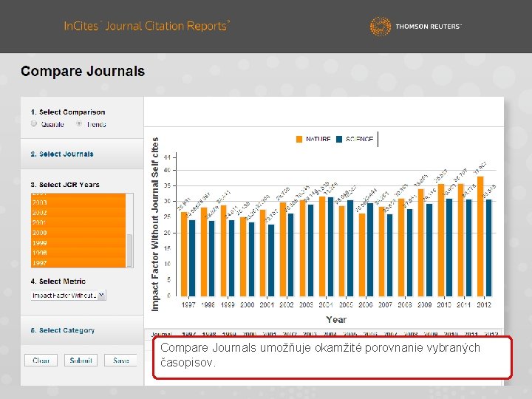The image size is (532, 399).
Task: Open the Select Metric dropdown
Action: pyautogui.click(x=69, y=295)
